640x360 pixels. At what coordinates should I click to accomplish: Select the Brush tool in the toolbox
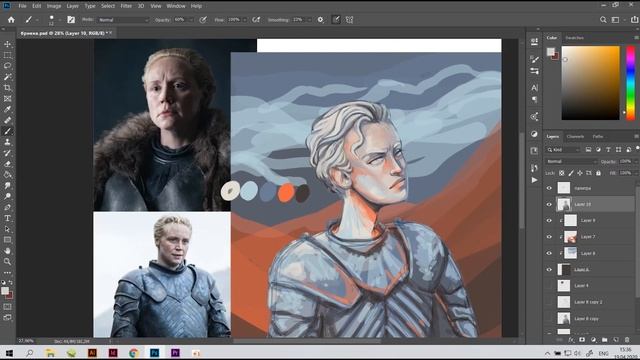(x=7, y=131)
